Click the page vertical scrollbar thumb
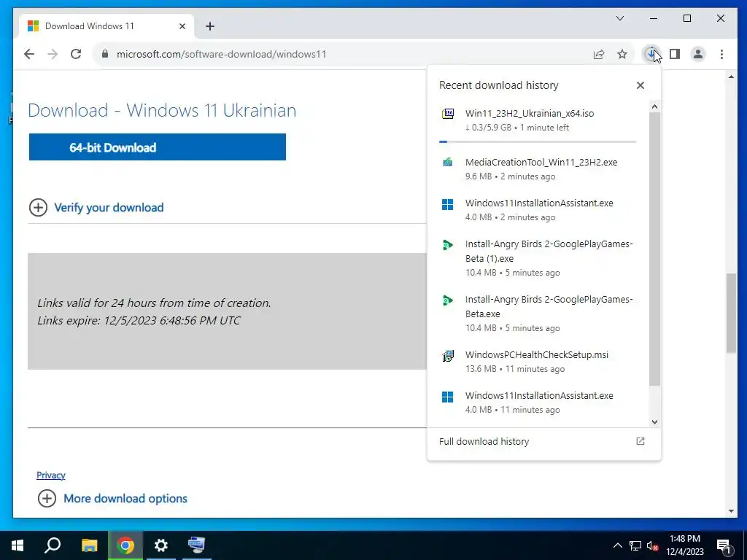The height and width of the screenshot is (560, 747). pyautogui.click(x=731, y=313)
